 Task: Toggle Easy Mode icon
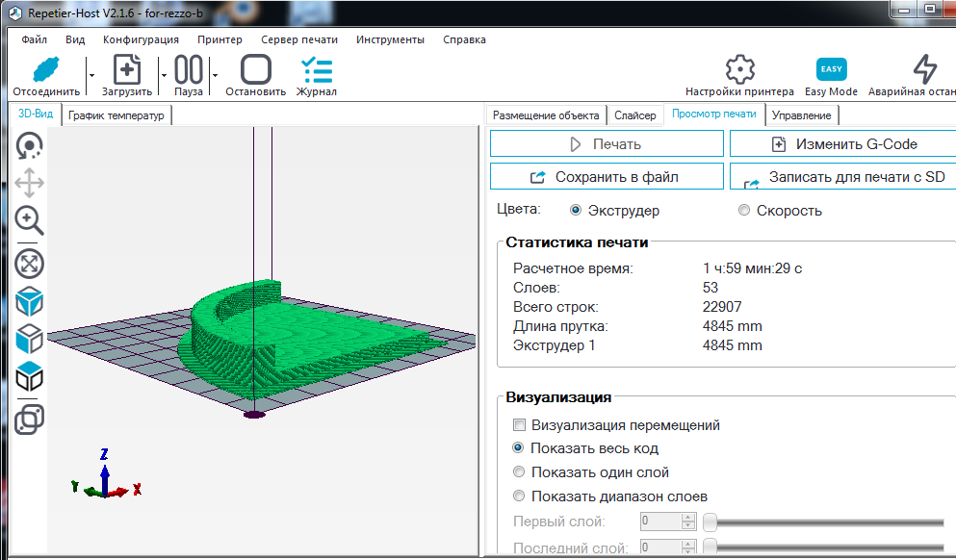[x=831, y=69]
